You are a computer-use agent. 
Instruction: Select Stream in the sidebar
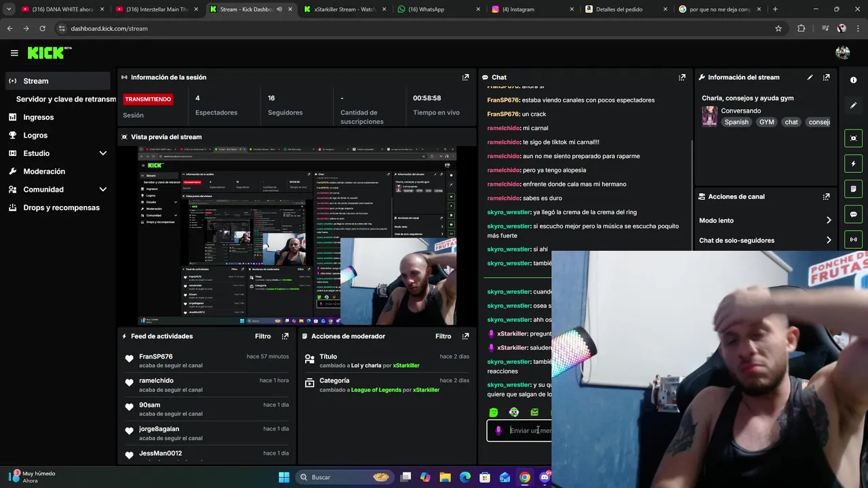pyautogui.click(x=57, y=81)
